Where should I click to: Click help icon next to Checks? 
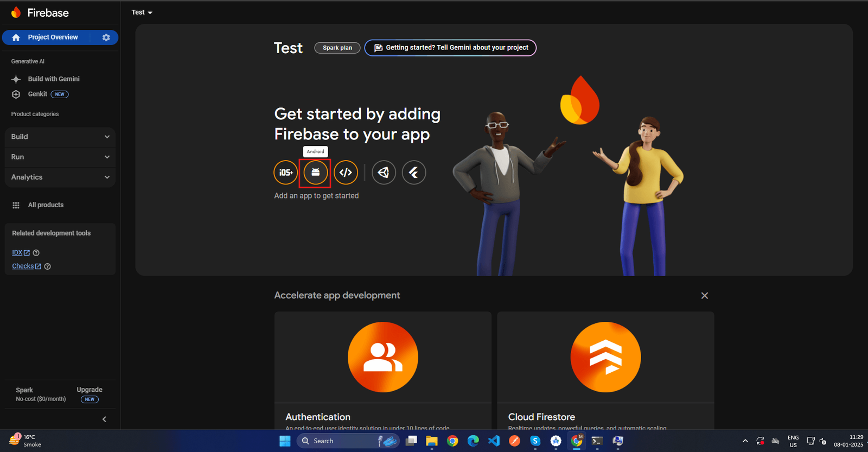[47, 266]
